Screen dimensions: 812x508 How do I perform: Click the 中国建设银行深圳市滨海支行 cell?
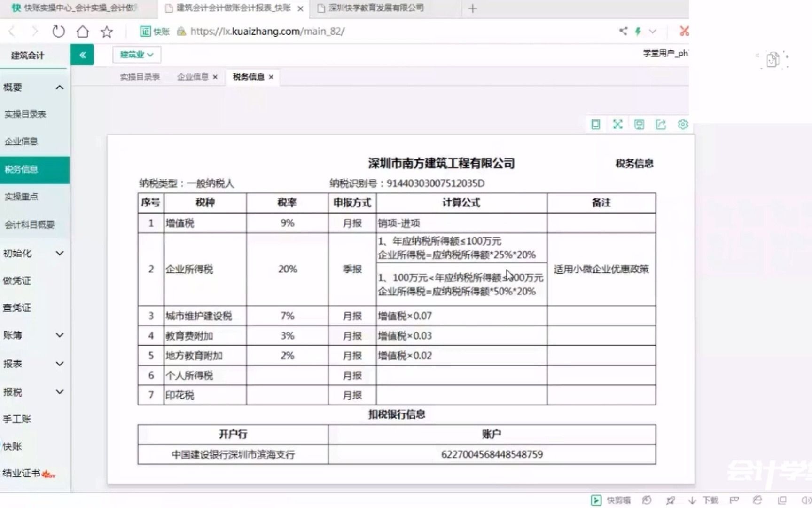233,454
